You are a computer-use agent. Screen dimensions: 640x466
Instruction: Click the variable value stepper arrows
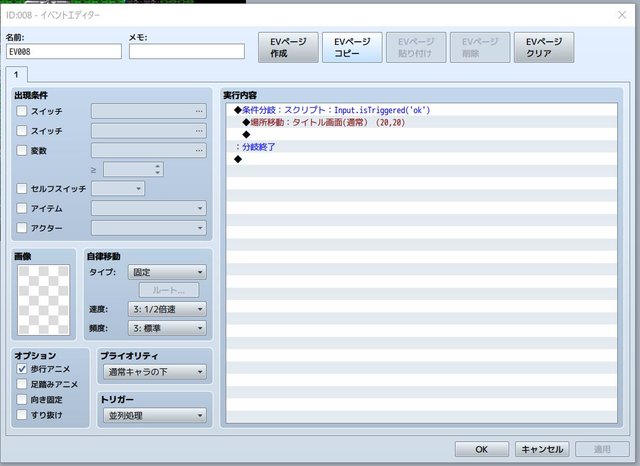coord(158,169)
